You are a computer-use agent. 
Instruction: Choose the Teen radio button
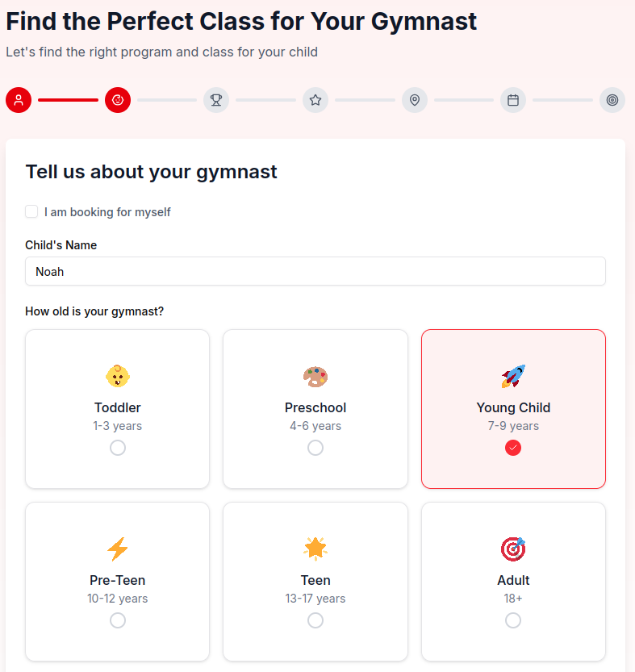click(x=315, y=620)
